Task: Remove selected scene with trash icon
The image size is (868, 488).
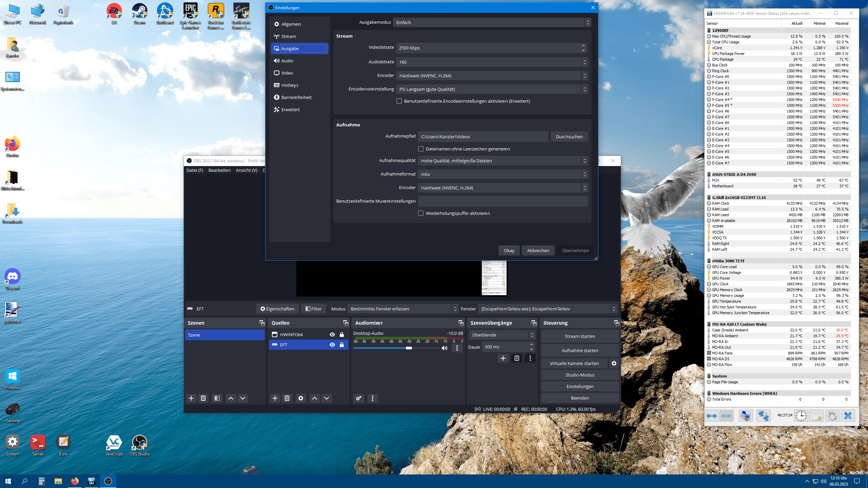Action: pos(203,398)
